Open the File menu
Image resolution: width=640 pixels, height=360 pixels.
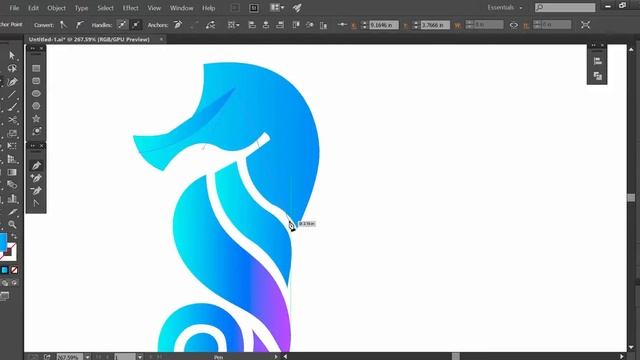click(x=14, y=8)
